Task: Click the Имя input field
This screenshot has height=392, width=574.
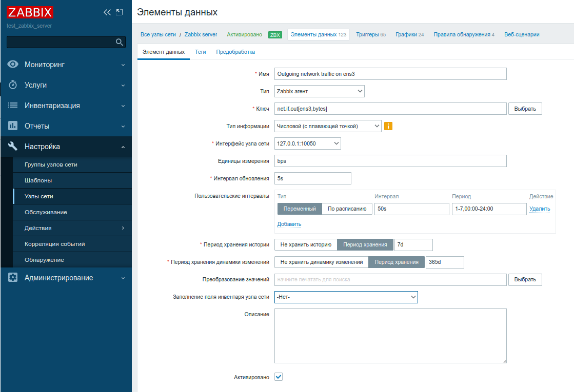Action: click(x=390, y=74)
